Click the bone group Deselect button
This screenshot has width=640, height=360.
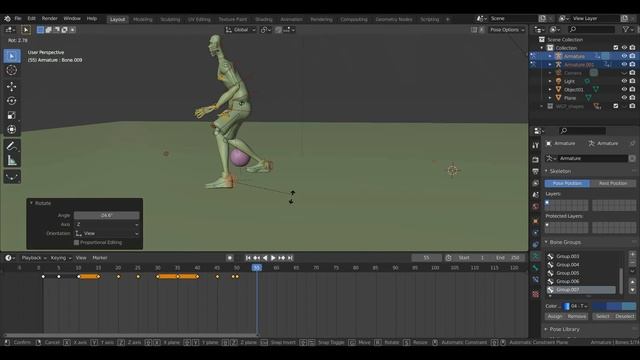pos(624,316)
